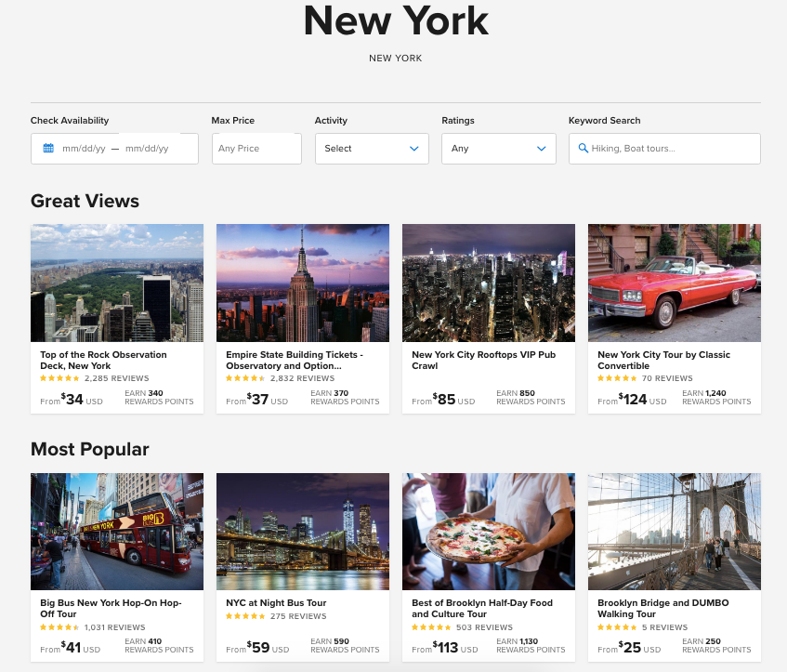Open the Big Bus red bus photo
The image size is (787, 672).
click(117, 532)
